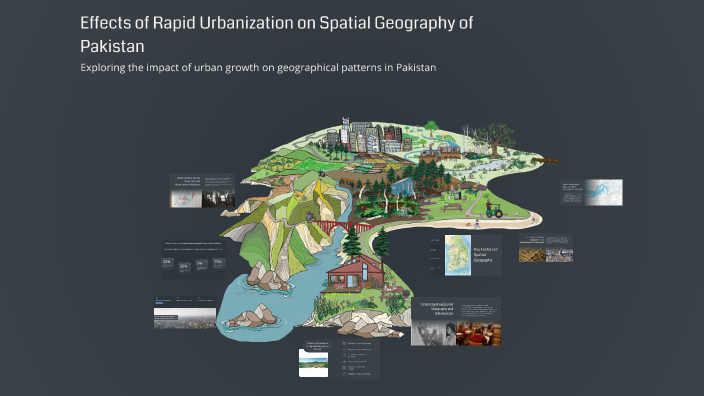
Task: Open the slide with percentage statistics boxes
Action: coord(194,260)
